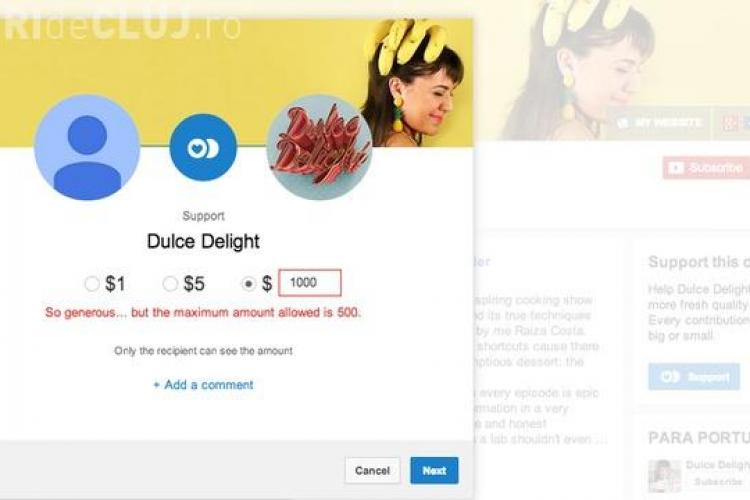Image resolution: width=750 pixels, height=500 pixels.
Task: Select the $5 radio option
Action: pos(170,283)
